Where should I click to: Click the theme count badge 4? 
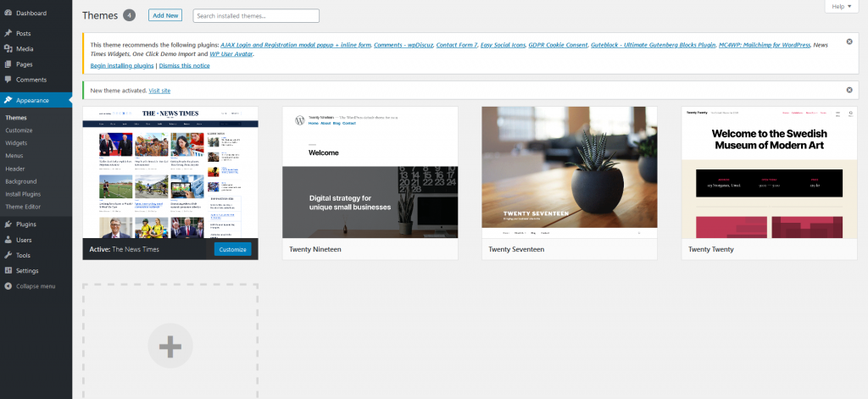click(x=129, y=15)
